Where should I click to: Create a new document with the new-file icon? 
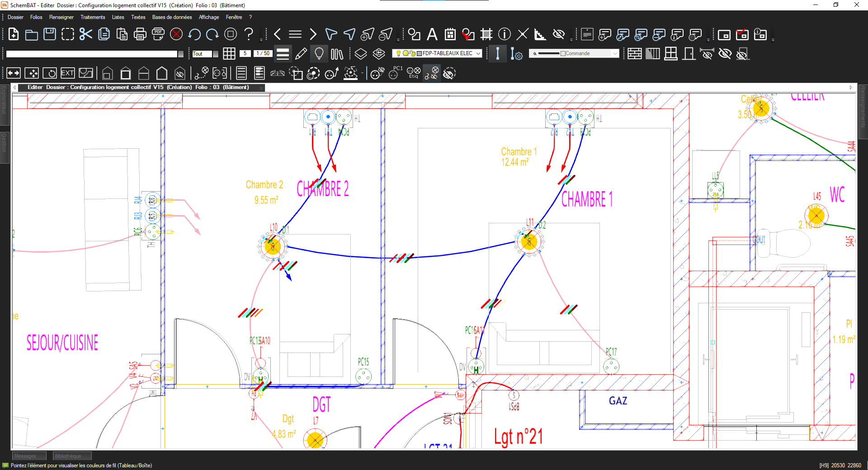click(14, 34)
